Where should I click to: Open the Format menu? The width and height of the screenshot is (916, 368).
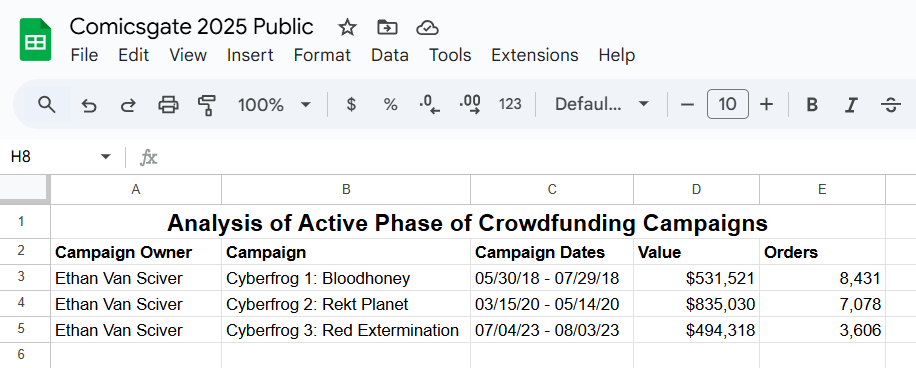[x=322, y=55]
